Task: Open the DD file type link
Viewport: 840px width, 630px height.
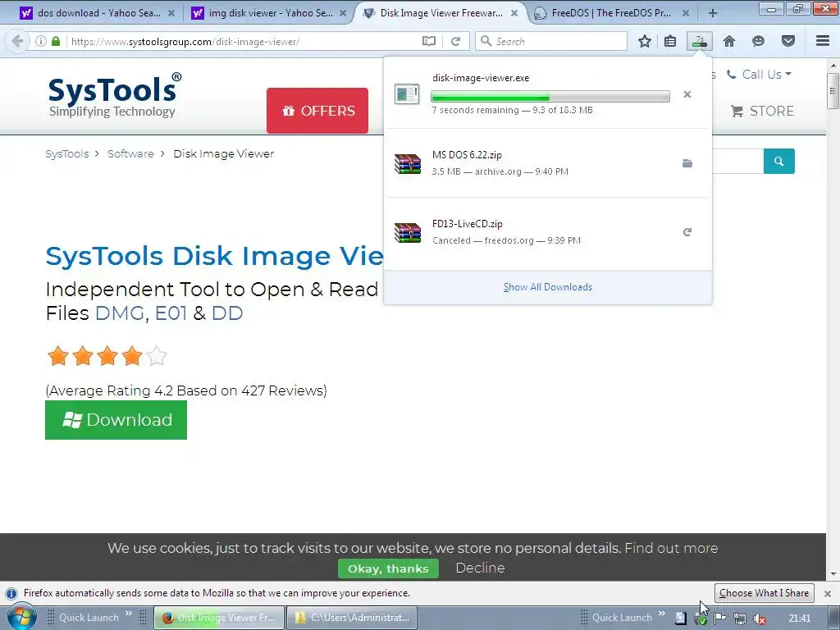Action: pyautogui.click(x=227, y=313)
